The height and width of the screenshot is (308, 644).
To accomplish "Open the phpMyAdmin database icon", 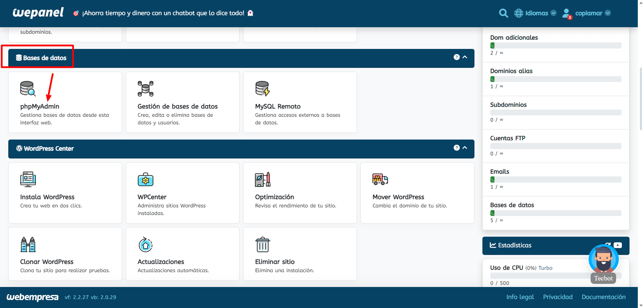I will [x=28, y=89].
